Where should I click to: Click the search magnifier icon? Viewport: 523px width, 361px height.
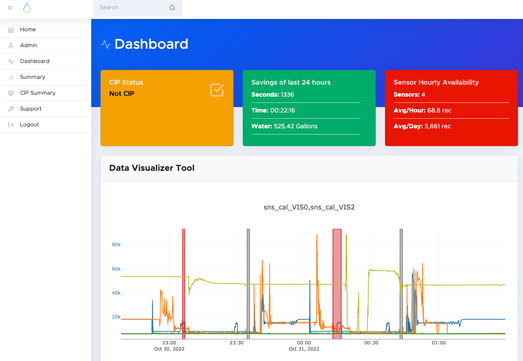(x=172, y=8)
